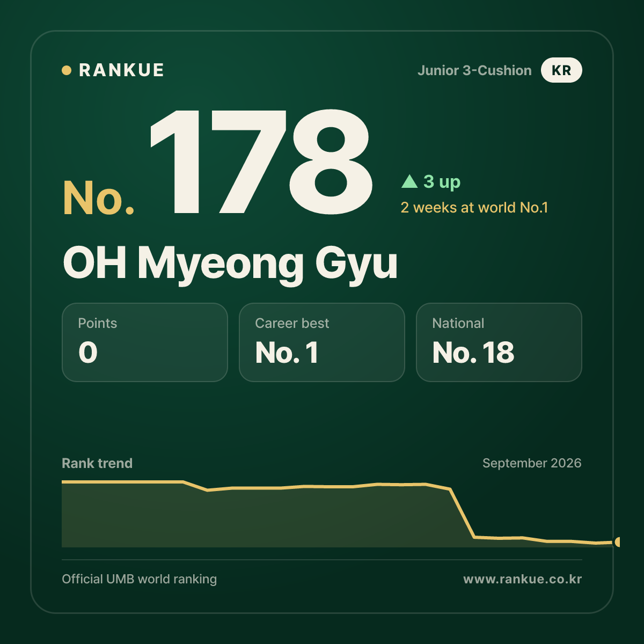Open the www.rankue.co.kr link
This screenshot has height=644, width=644.
pyautogui.click(x=523, y=579)
